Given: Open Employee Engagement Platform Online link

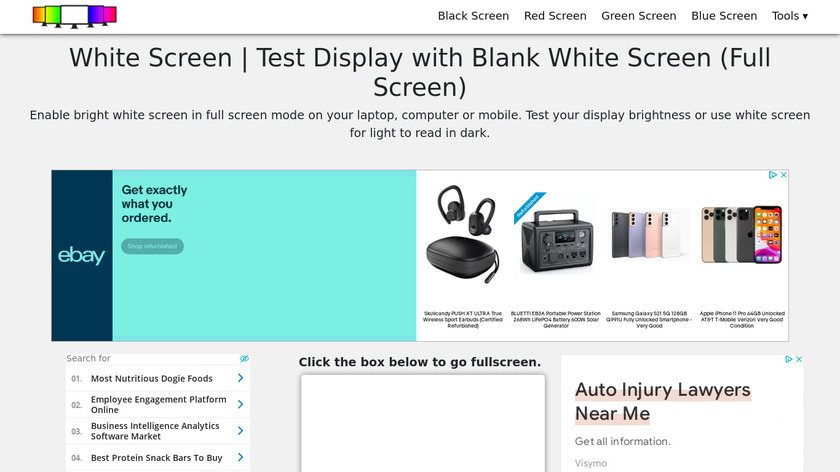Looking at the screenshot, I should 159,404.
